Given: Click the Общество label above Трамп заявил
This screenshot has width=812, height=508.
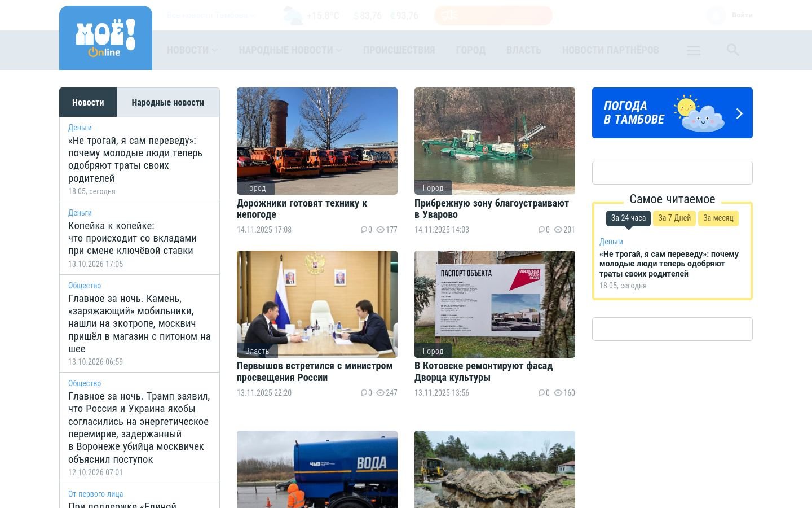Looking at the screenshot, I should click(x=85, y=383).
